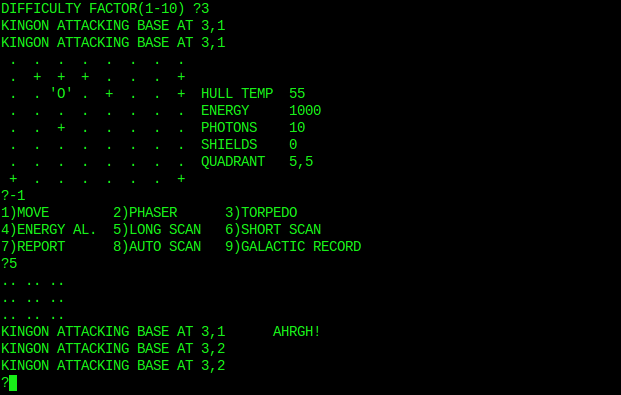
Task: Click the quadrant value 5,5
Action: click(301, 162)
